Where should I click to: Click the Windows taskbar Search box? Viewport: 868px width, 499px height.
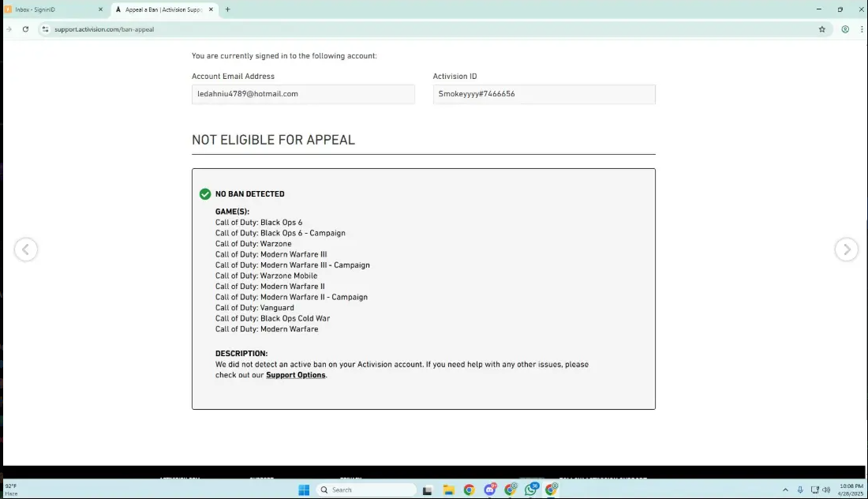click(366, 490)
